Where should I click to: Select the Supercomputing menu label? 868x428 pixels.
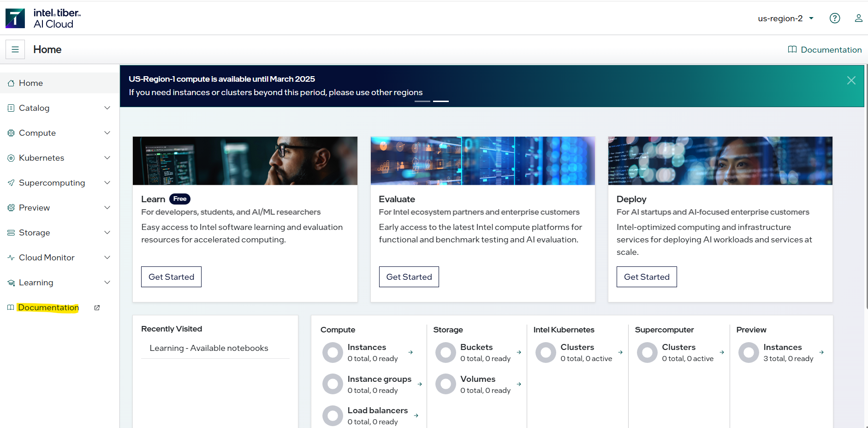(x=52, y=183)
